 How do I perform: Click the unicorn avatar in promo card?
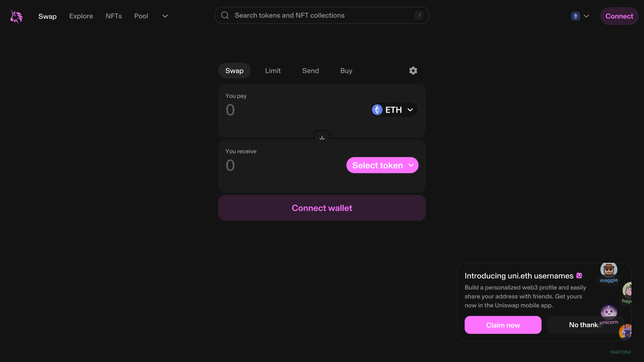click(x=609, y=311)
